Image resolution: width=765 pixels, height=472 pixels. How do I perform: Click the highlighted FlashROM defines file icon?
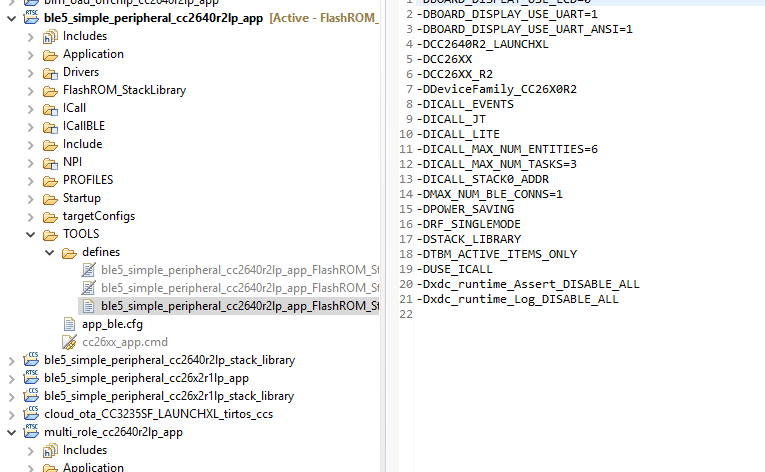point(88,306)
